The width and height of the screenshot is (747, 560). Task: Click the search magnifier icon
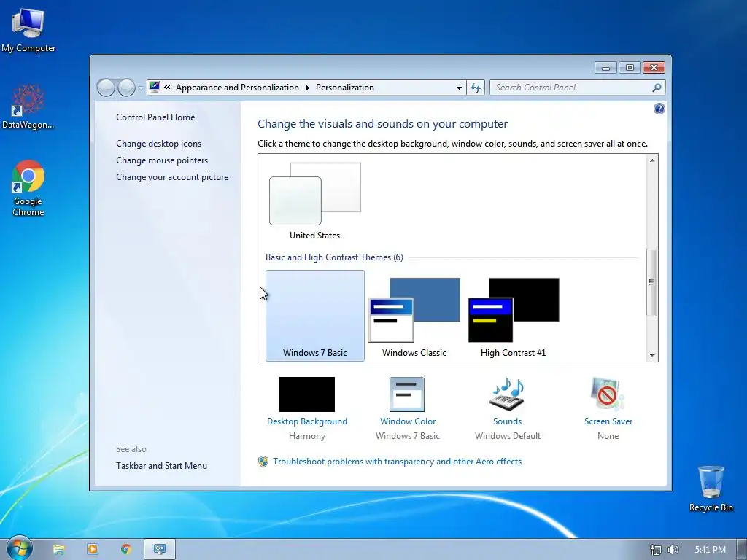click(x=657, y=87)
